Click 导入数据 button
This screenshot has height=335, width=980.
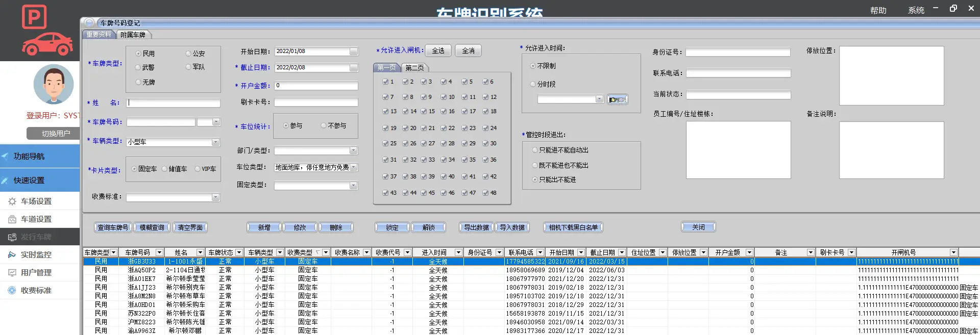[x=512, y=227]
